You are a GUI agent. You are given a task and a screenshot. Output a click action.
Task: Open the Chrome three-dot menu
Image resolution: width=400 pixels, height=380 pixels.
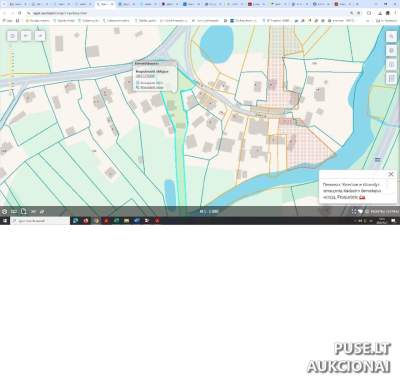tap(396, 13)
